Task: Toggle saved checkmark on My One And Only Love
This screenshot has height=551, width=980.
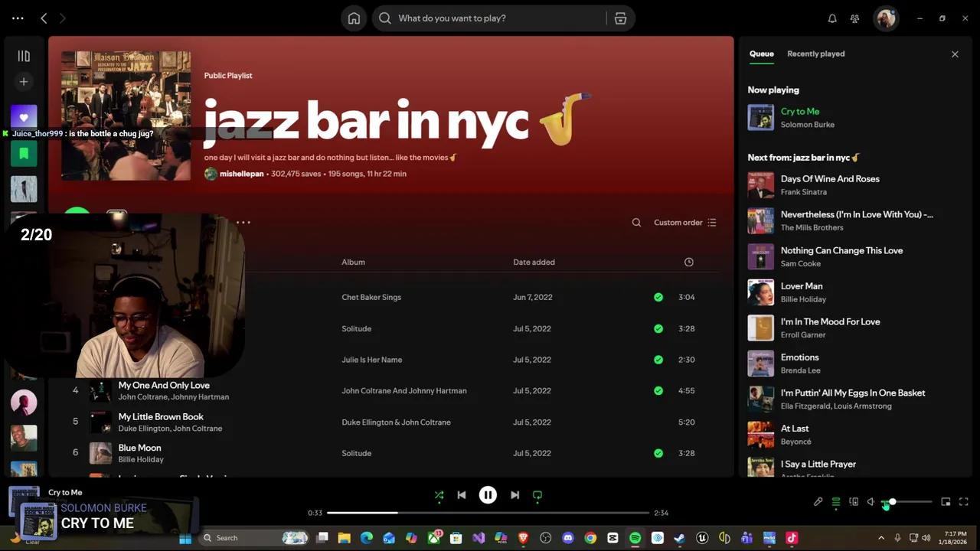Action: point(658,390)
